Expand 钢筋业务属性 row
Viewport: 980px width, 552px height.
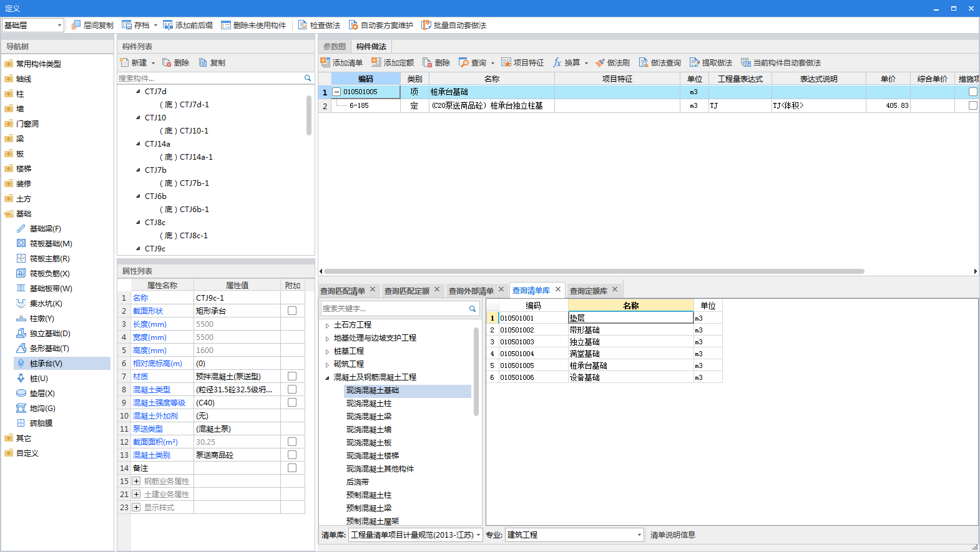(x=136, y=481)
